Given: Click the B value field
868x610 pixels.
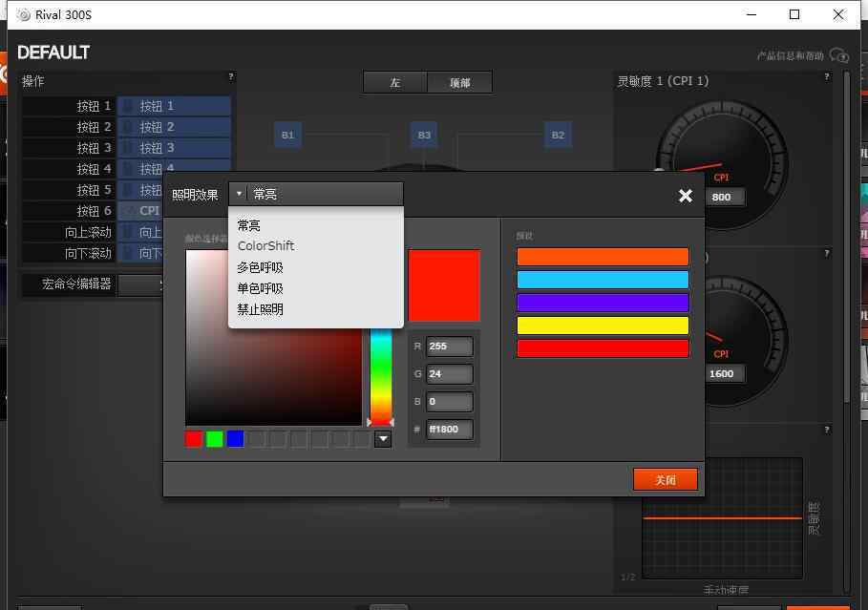Looking at the screenshot, I should tap(450, 401).
